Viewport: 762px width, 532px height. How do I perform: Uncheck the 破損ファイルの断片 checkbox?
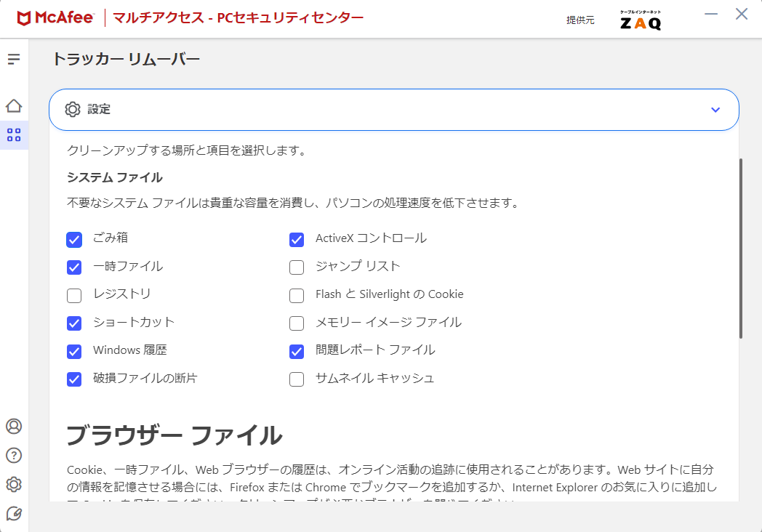click(74, 379)
